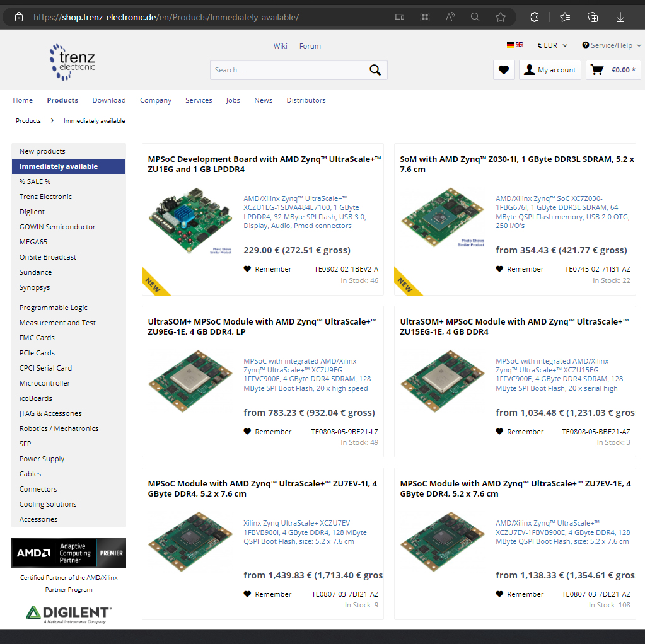The height and width of the screenshot is (644, 645).
Task: Open the Products navigation item
Action: click(x=62, y=100)
